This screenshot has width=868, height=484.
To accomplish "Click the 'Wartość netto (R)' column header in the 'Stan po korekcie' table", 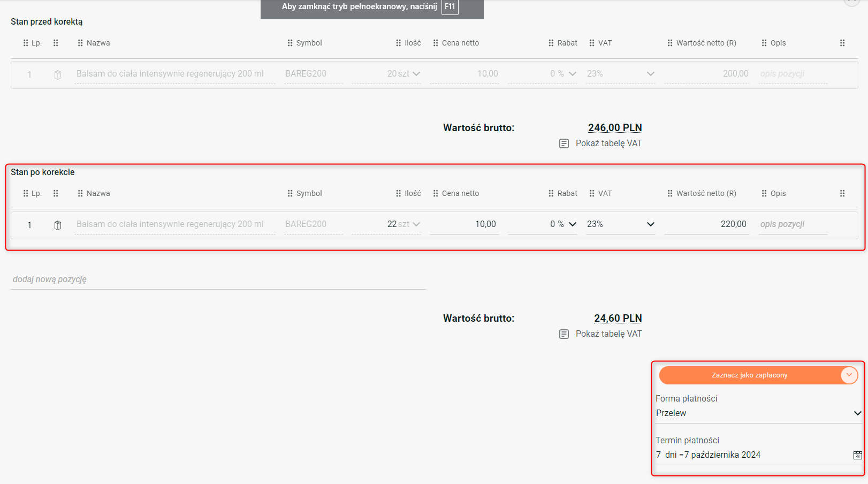I will (706, 193).
